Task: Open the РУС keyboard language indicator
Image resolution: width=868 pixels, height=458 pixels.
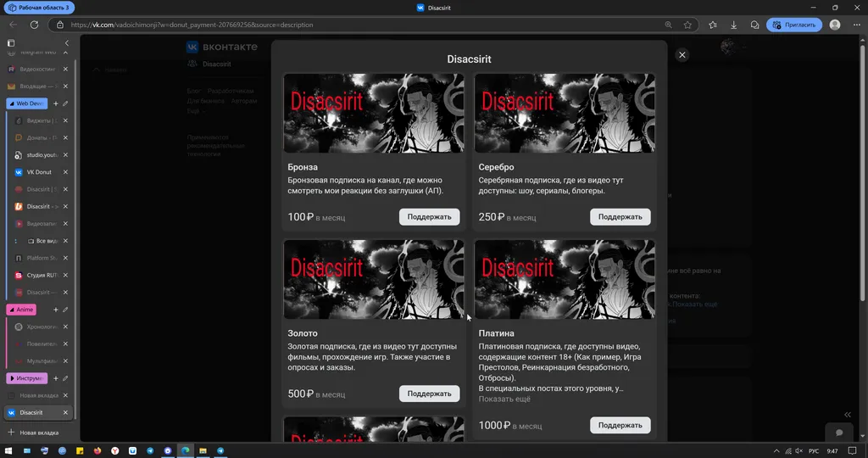Action: click(814, 451)
